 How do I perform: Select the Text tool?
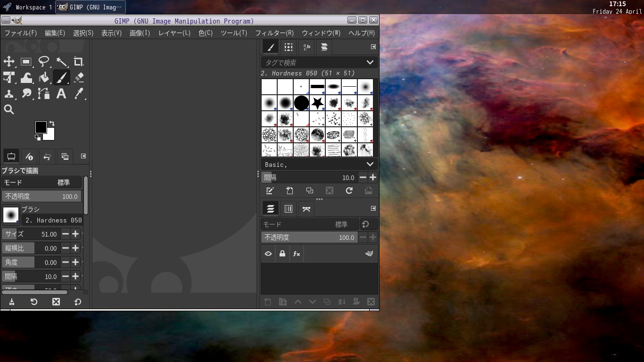(x=61, y=94)
